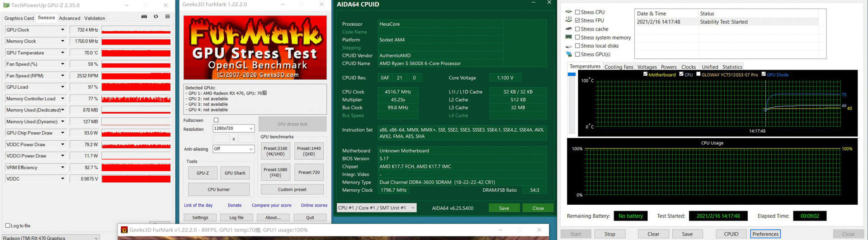Viewport: 868px width, 240px height.
Task: Open the Fan Speed (RPM) dropdown
Action: (62, 76)
